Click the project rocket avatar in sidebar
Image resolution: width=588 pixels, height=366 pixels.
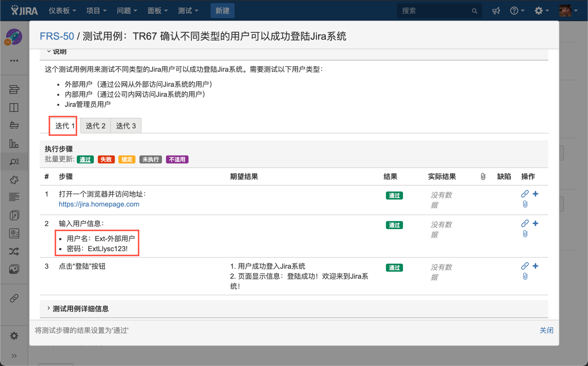pos(14,38)
